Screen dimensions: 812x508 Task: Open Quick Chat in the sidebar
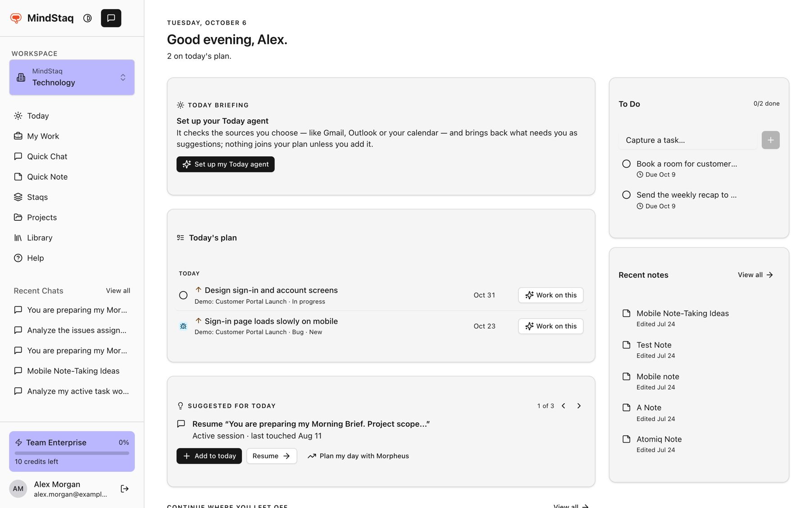(x=72, y=157)
